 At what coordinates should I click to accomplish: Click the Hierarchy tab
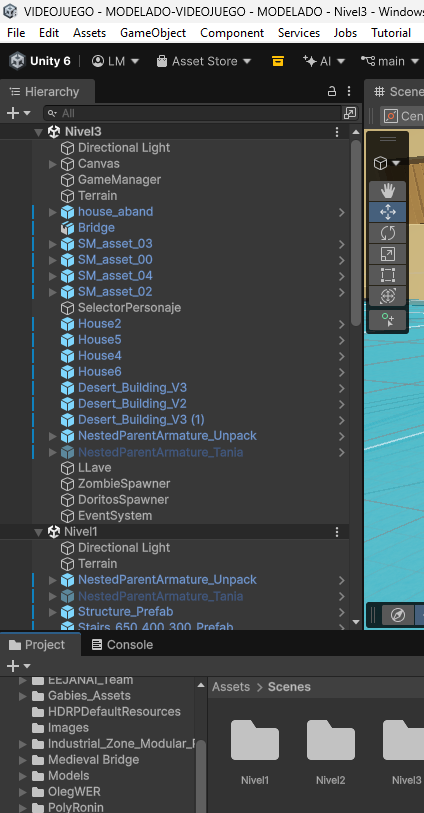pyautogui.click(x=46, y=92)
